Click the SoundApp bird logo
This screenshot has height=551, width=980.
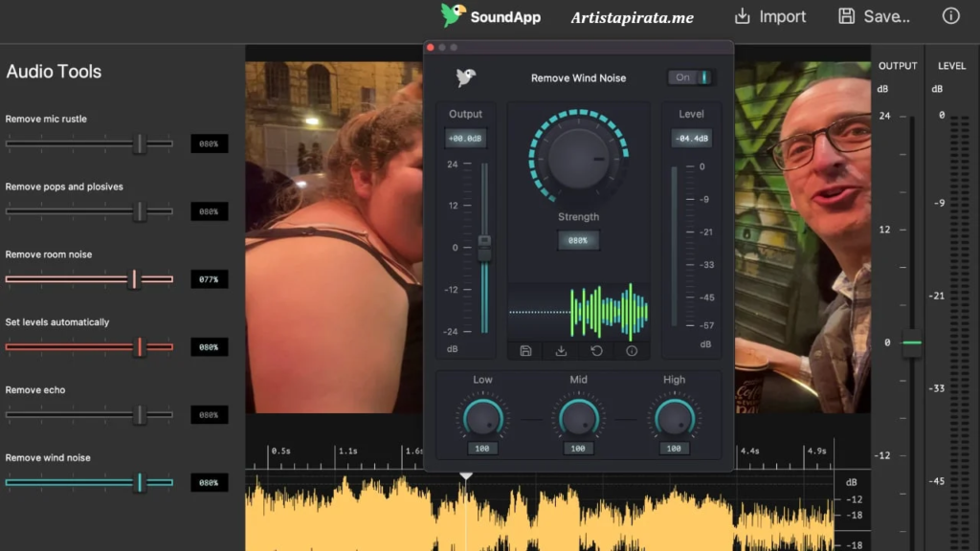(454, 15)
